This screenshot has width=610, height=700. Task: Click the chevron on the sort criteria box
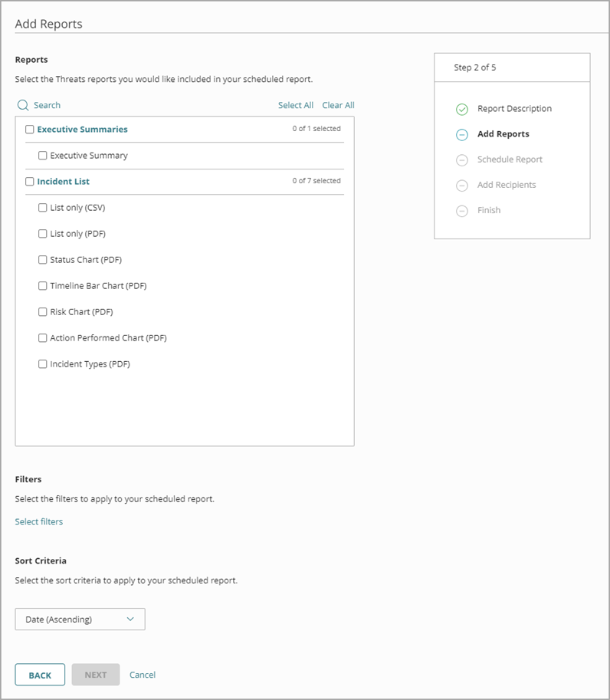[130, 619]
